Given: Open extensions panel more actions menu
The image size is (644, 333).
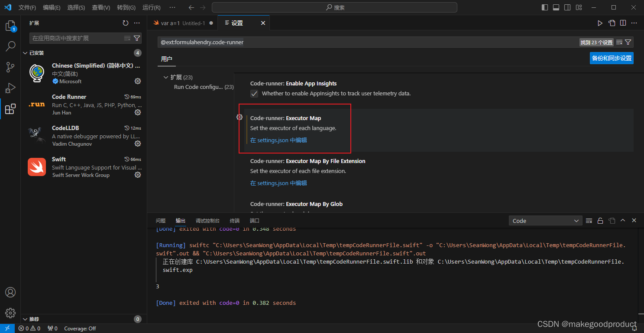Looking at the screenshot, I should 137,23.
